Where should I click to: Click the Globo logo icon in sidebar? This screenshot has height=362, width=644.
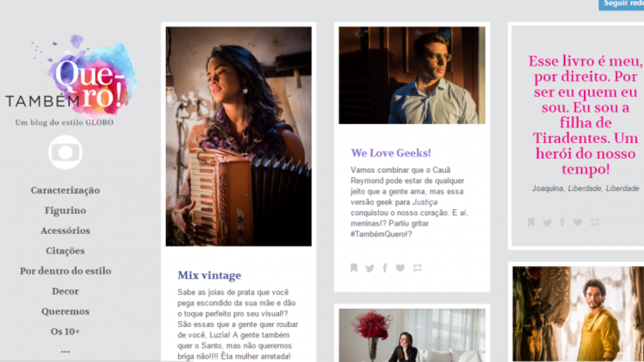click(x=65, y=152)
